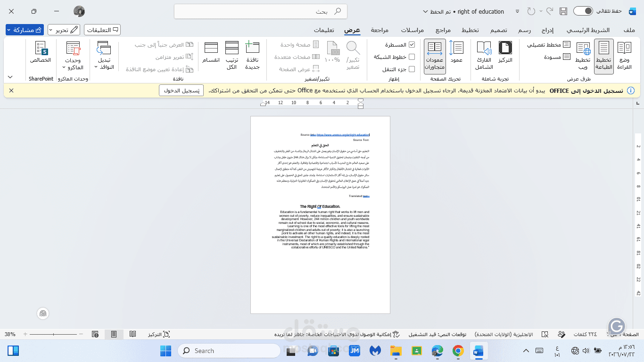Screen dimensions: 644x362
Task: Focus the search (بحث) box in title bar
Action: coord(261,11)
